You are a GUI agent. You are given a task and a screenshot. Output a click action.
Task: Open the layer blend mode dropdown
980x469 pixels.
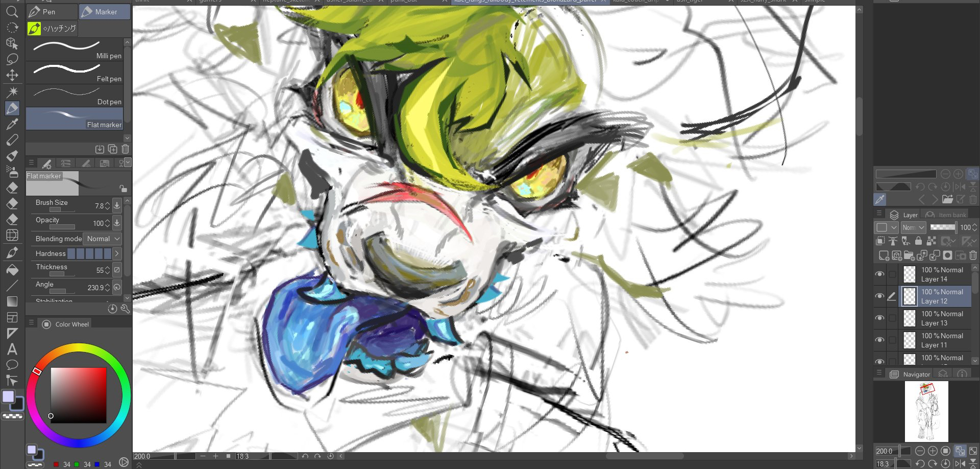click(x=913, y=227)
